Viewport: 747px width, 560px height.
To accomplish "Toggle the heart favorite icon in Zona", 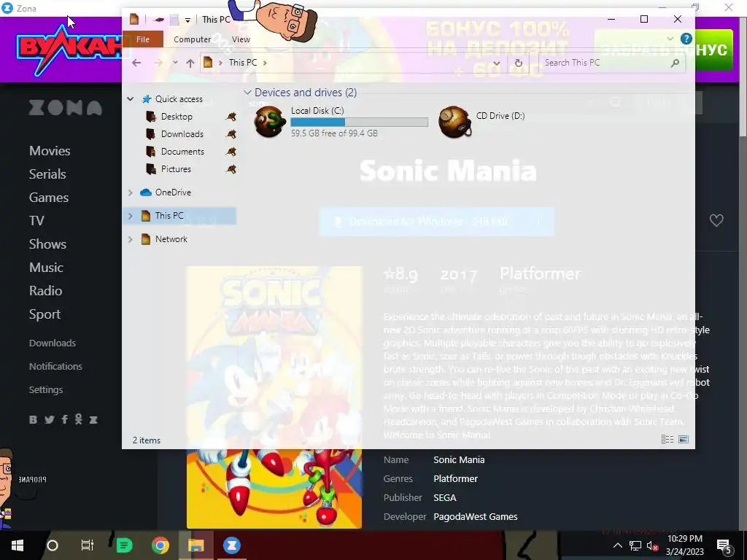I will pos(716,220).
